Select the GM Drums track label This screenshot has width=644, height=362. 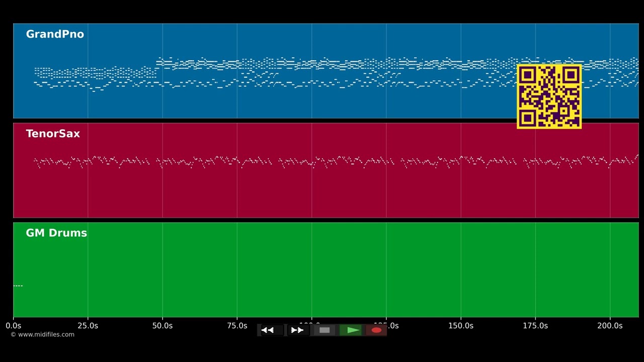[56, 233]
